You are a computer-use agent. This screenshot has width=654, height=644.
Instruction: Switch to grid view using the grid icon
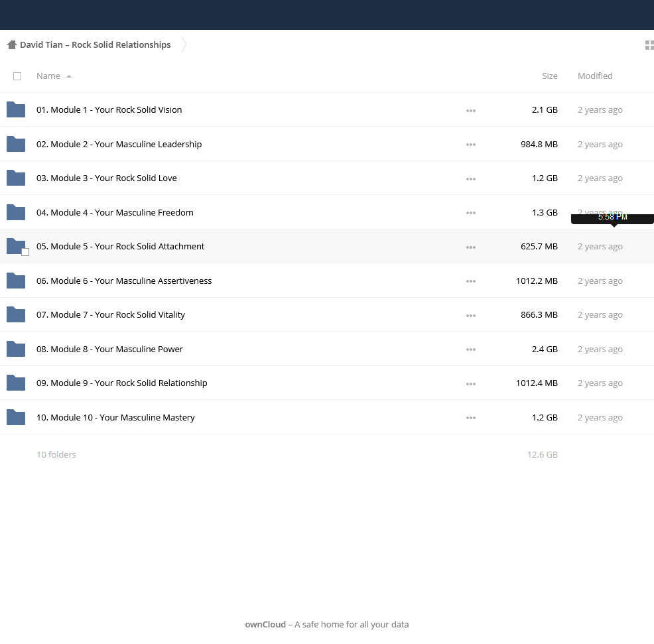(649, 44)
